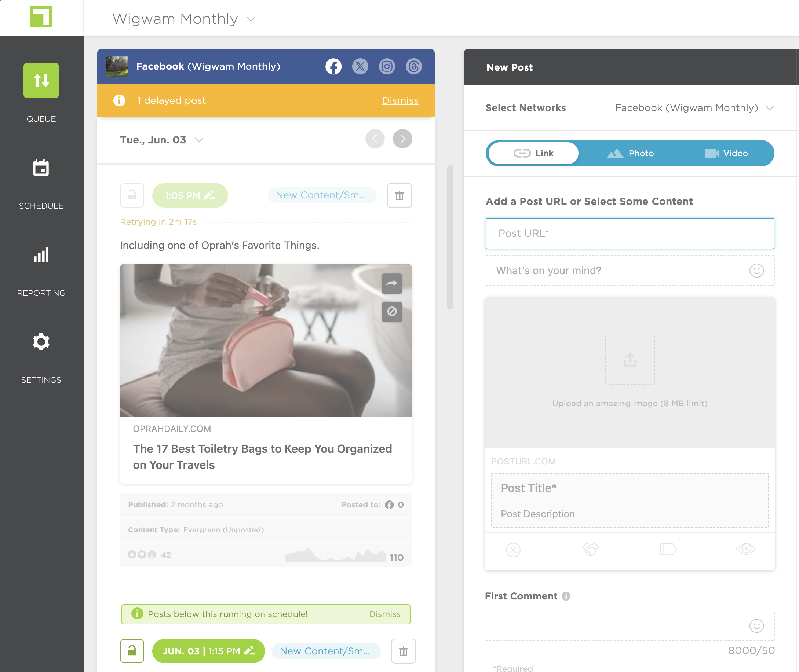Open emoji picker in First Comment box
This screenshot has height=672, width=799.
[x=756, y=626]
